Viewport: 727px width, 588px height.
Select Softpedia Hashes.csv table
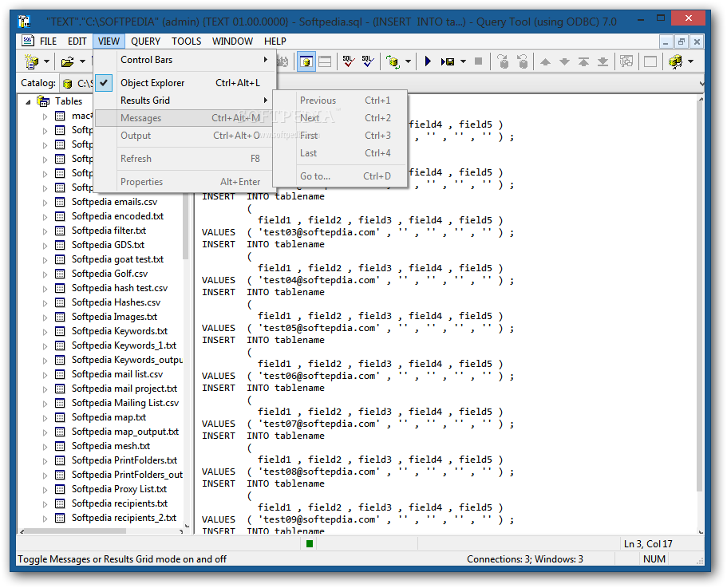(x=116, y=302)
